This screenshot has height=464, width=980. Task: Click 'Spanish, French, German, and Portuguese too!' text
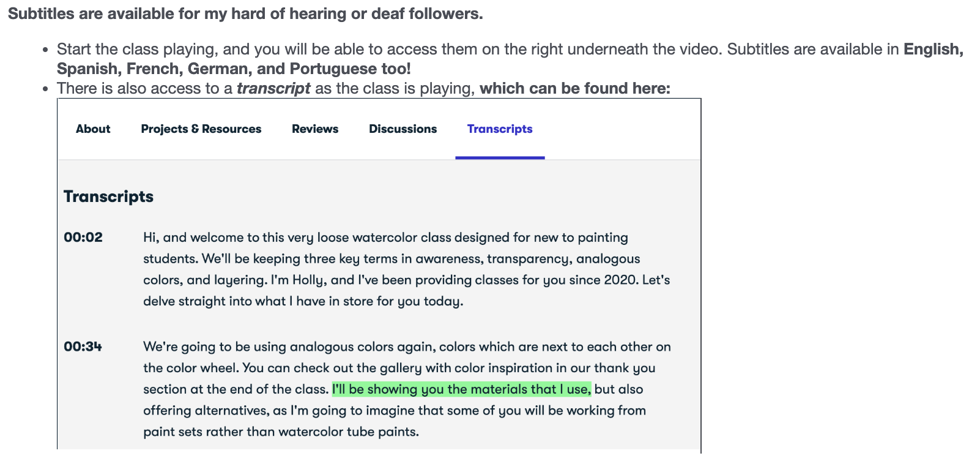(x=234, y=69)
